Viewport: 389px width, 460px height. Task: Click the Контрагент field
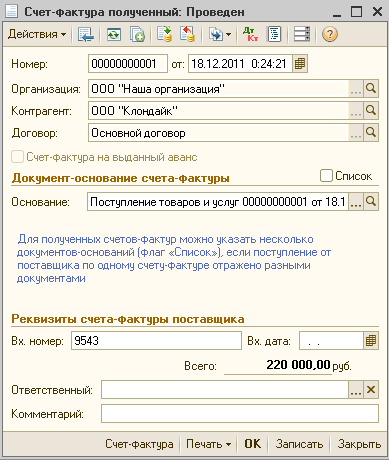click(218, 111)
